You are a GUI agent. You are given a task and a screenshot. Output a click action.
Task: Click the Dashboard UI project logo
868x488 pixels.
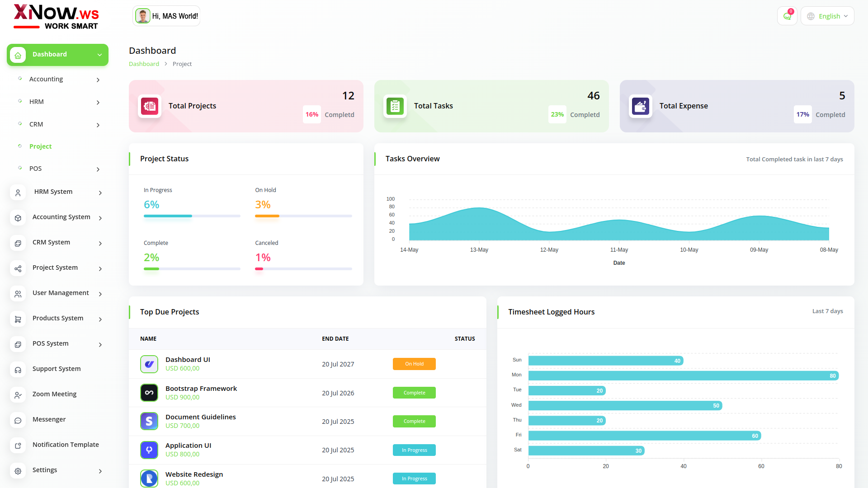[x=149, y=364]
